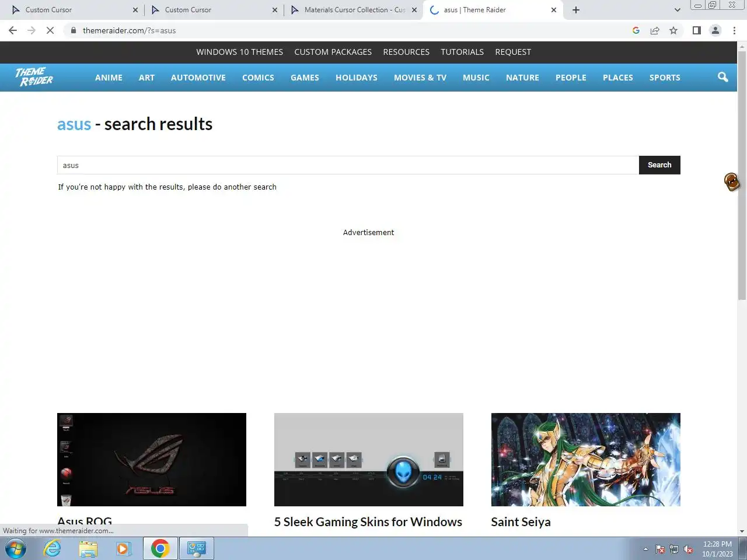Select the Music category
Screen dimensions: 747x560
click(x=476, y=78)
